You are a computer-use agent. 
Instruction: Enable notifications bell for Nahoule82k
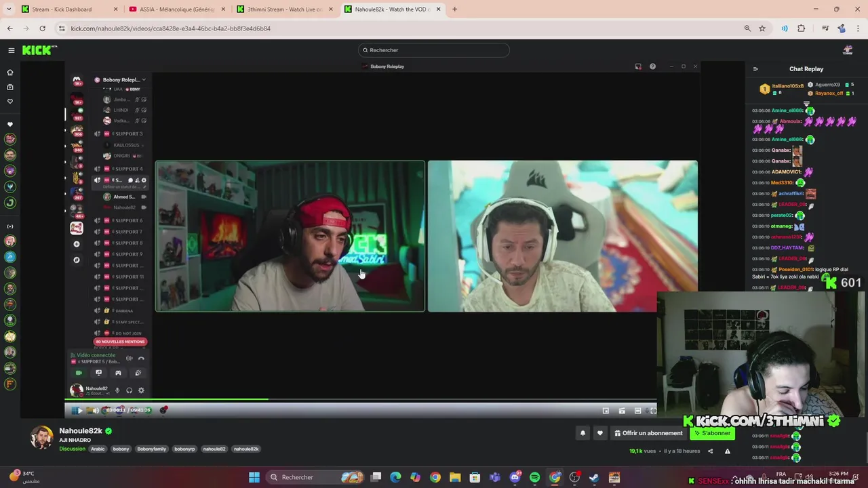pos(583,433)
